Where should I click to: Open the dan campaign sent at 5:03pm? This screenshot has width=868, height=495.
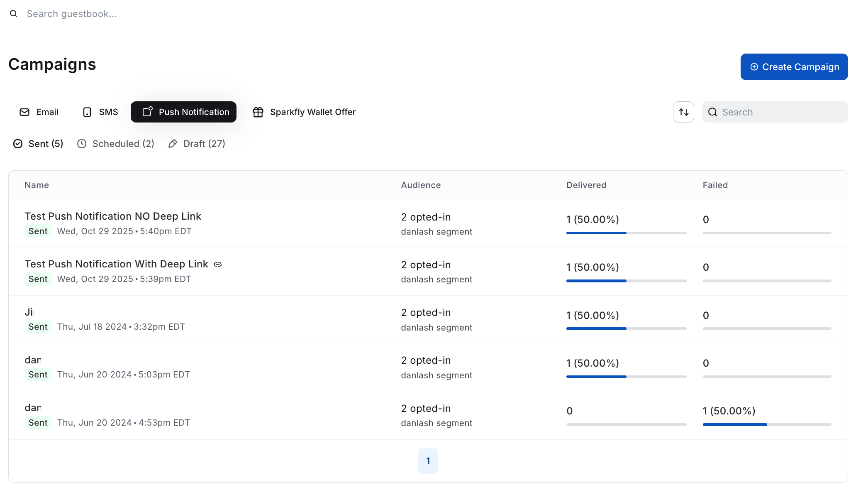[33, 360]
